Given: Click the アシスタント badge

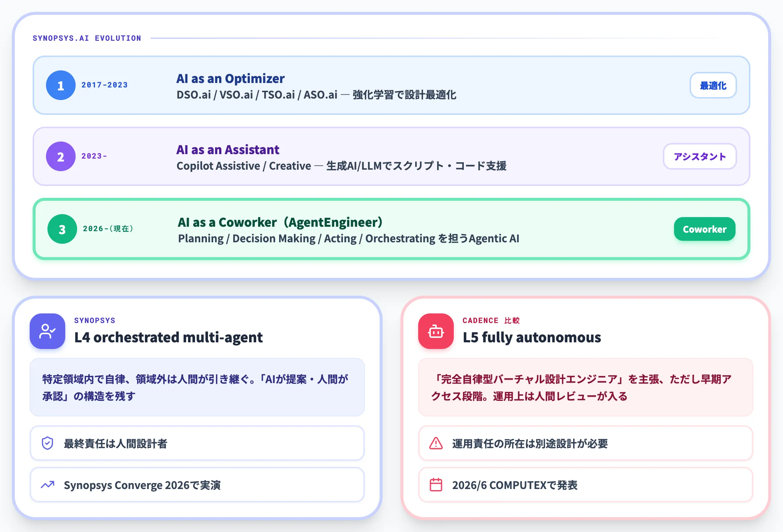Looking at the screenshot, I should tap(700, 157).
